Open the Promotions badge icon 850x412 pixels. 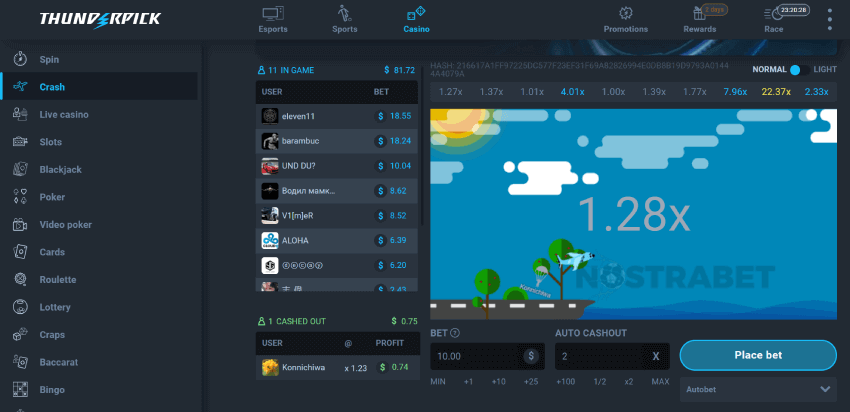click(626, 13)
